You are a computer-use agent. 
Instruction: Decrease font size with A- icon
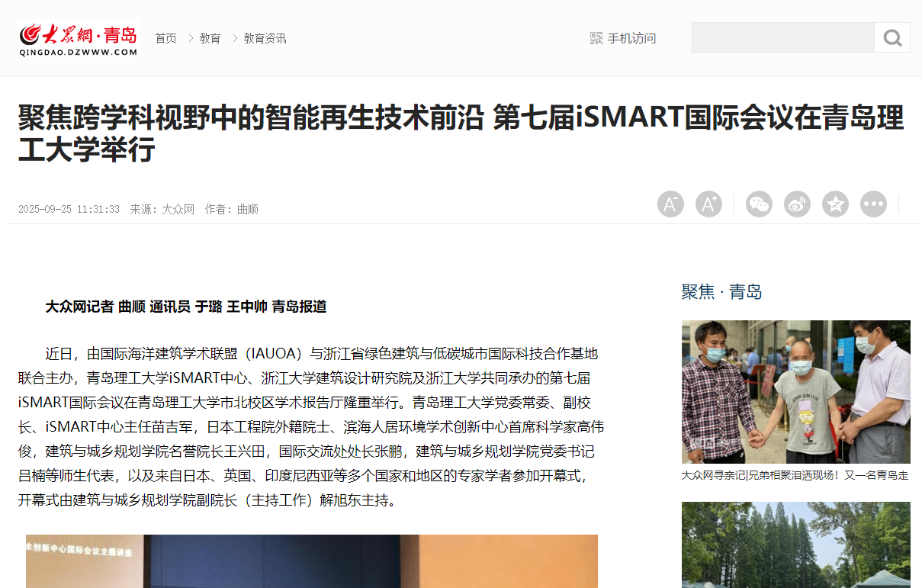point(670,204)
